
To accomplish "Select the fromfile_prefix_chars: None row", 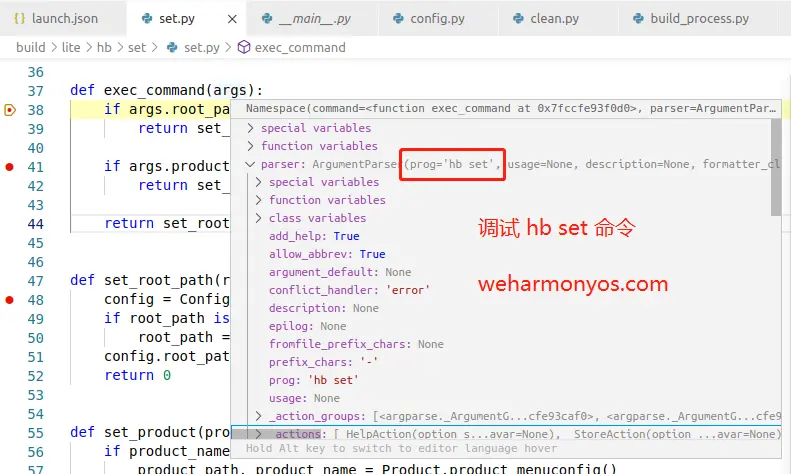I will point(356,344).
